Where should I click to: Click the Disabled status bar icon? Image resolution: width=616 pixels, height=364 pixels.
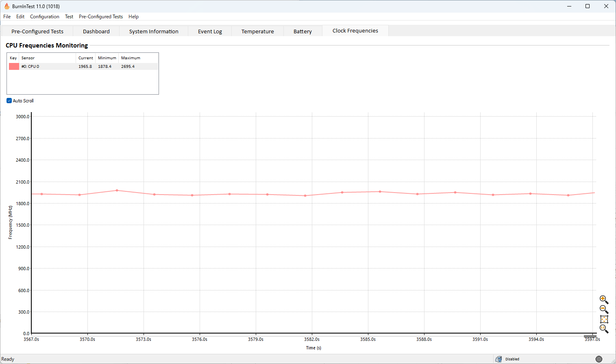pos(498,359)
